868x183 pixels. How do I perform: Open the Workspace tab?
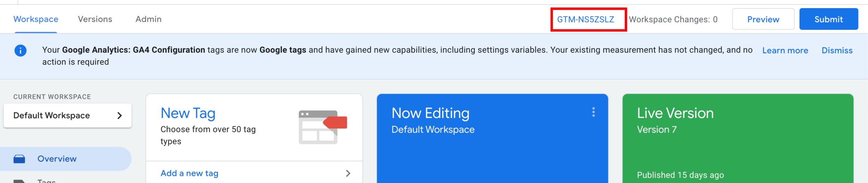point(36,19)
